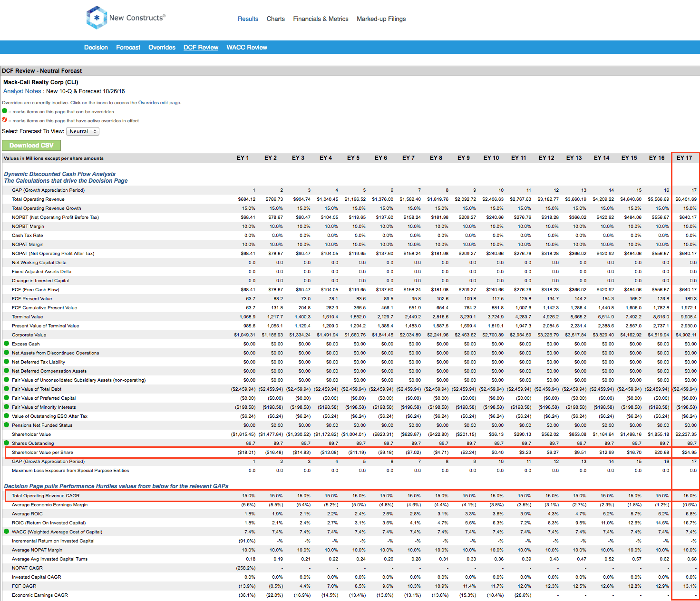Image resolution: width=700 pixels, height=601 pixels.
Task: Click the $0.40 EY 10 shareholder value per share cell
Action: pos(497,453)
